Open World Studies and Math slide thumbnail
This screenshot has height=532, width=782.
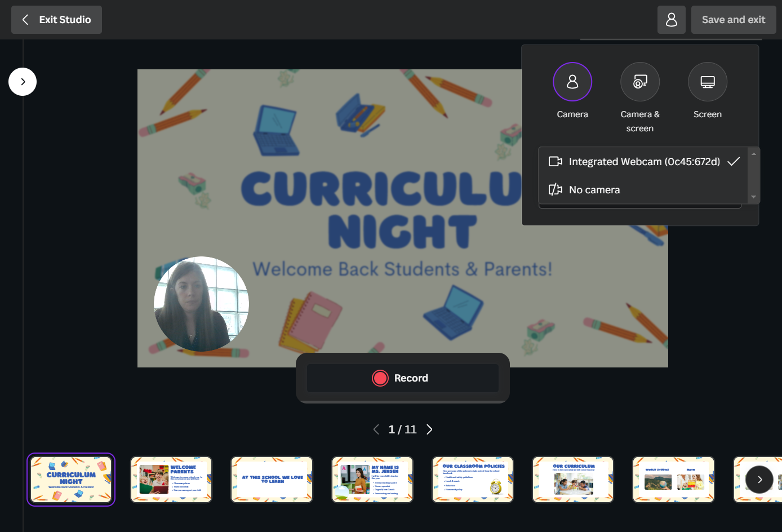coord(673,480)
